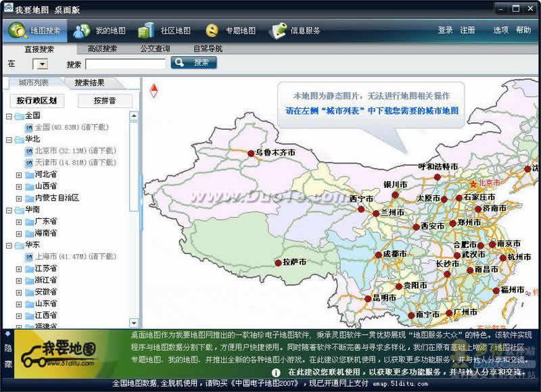Open the 公交查询 tab
The width and height of the screenshot is (541, 392).
click(156, 49)
